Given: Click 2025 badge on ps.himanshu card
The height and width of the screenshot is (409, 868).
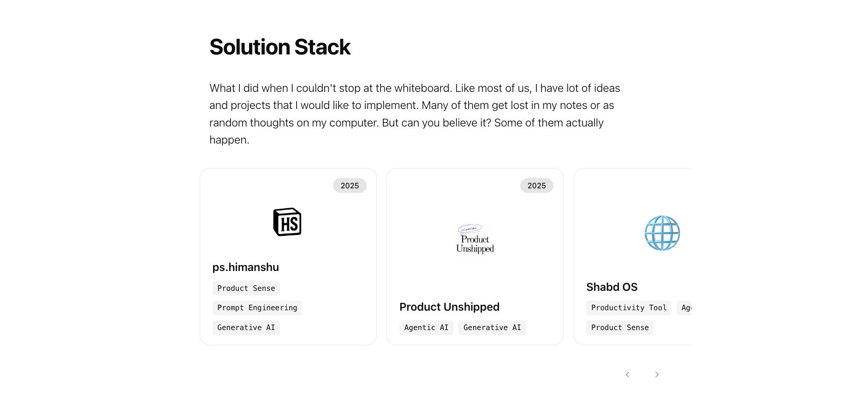Looking at the screenshot, I should tap(350, 186).
